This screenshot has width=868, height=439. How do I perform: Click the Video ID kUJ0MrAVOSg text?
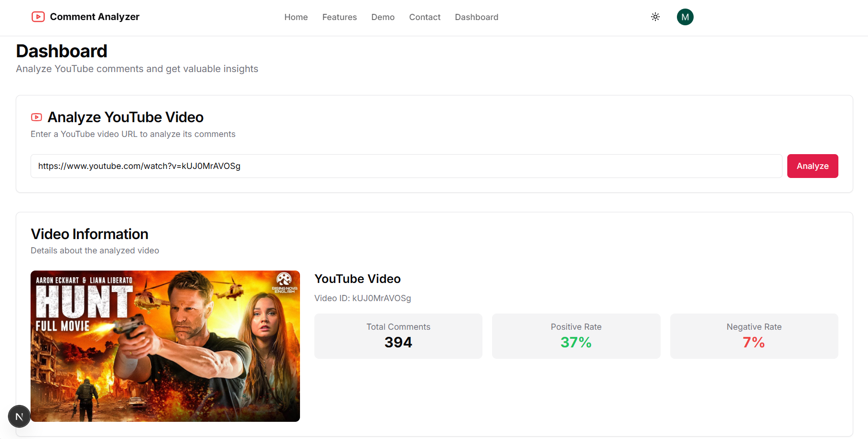point(363,298)
